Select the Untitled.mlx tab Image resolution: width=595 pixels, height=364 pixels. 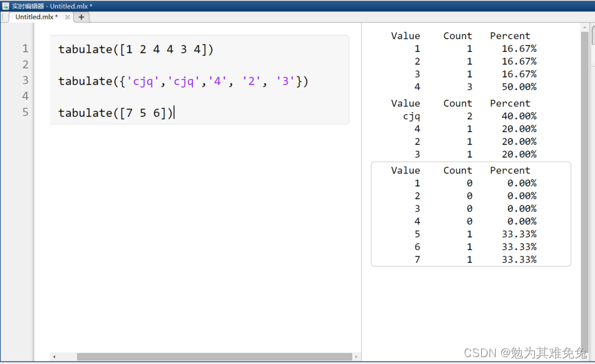click(36, 16)
